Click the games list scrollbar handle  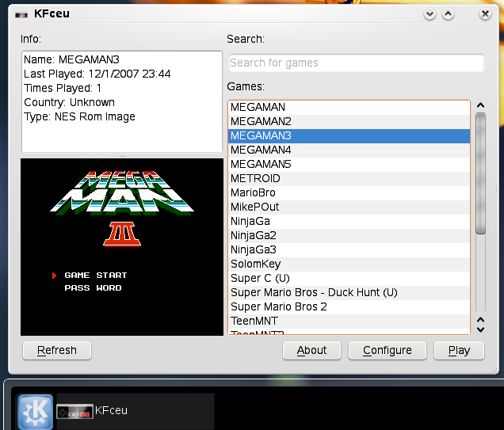pyautogui.click(x=480, y=173)
